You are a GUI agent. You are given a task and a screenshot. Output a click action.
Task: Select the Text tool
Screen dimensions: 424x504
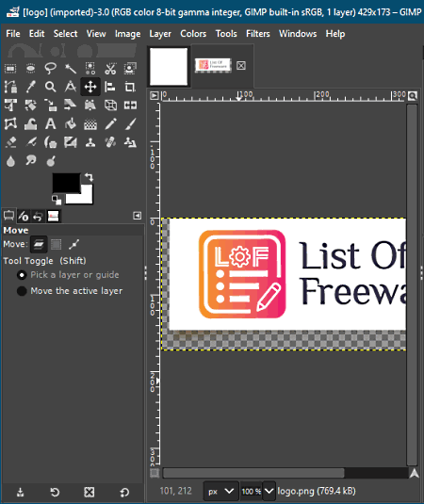[x=51, y=123]
